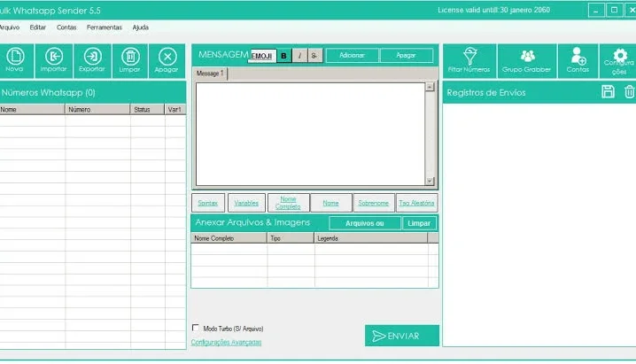The image size is (636, 364).
Task: Toggle strikethrough S formatting
Action: click(x=314, y=56)
